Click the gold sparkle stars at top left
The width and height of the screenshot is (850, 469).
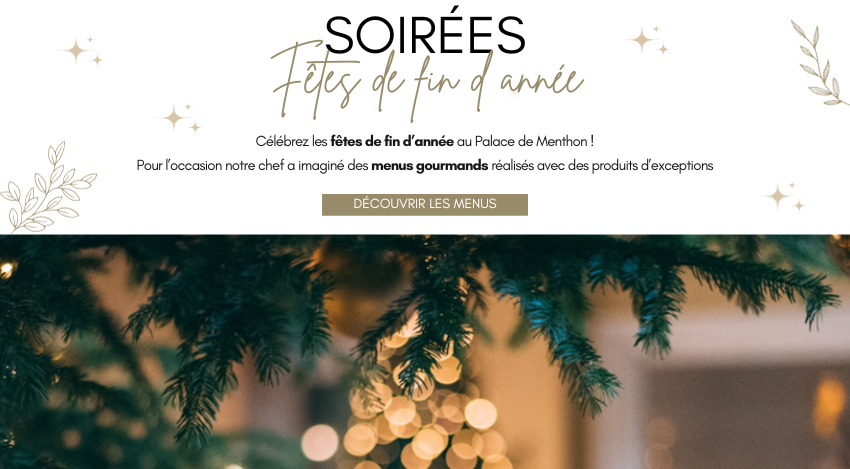(x=81, y=51)
